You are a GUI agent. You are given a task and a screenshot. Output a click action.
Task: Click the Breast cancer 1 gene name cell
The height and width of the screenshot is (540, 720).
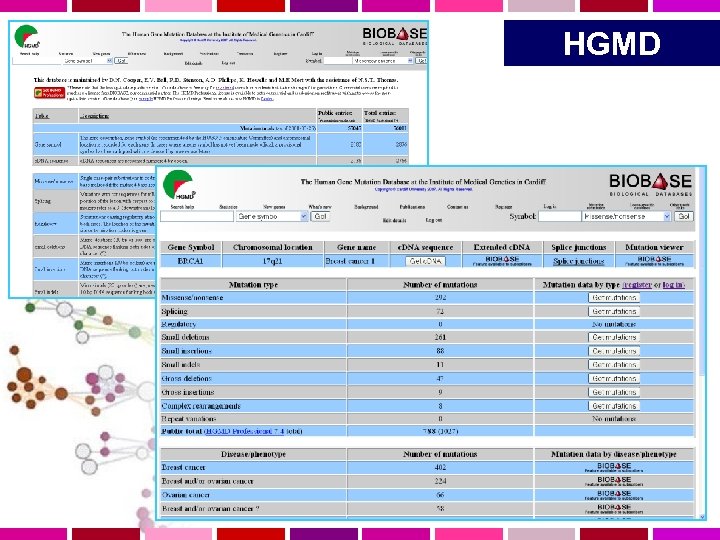click(x=356, y=261)
